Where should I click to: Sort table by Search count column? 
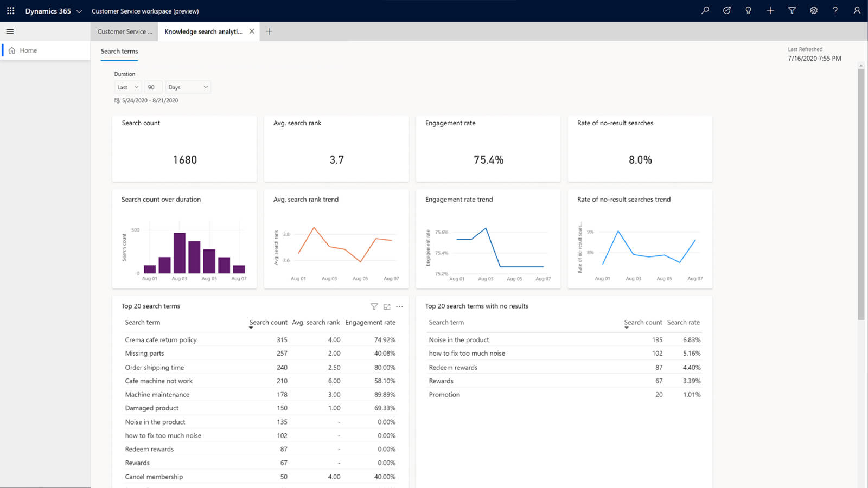tap(269, 322)
